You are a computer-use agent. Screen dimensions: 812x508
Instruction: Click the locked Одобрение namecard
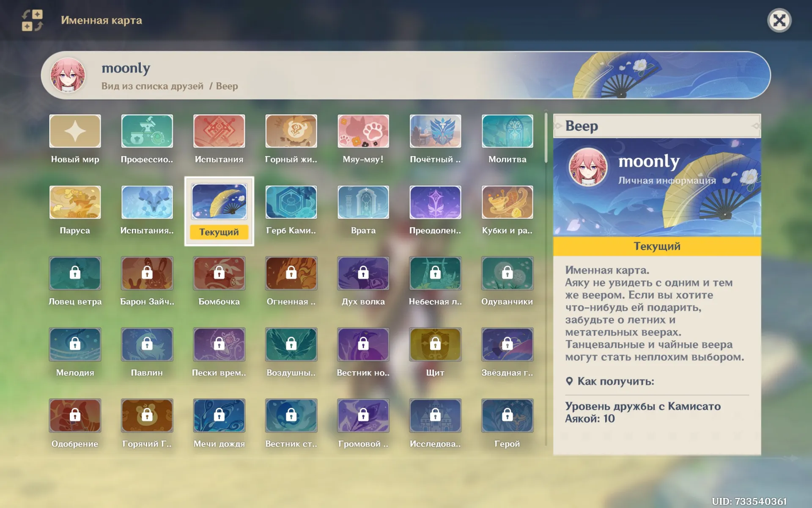pyautogui.click(x=75, y=416)
